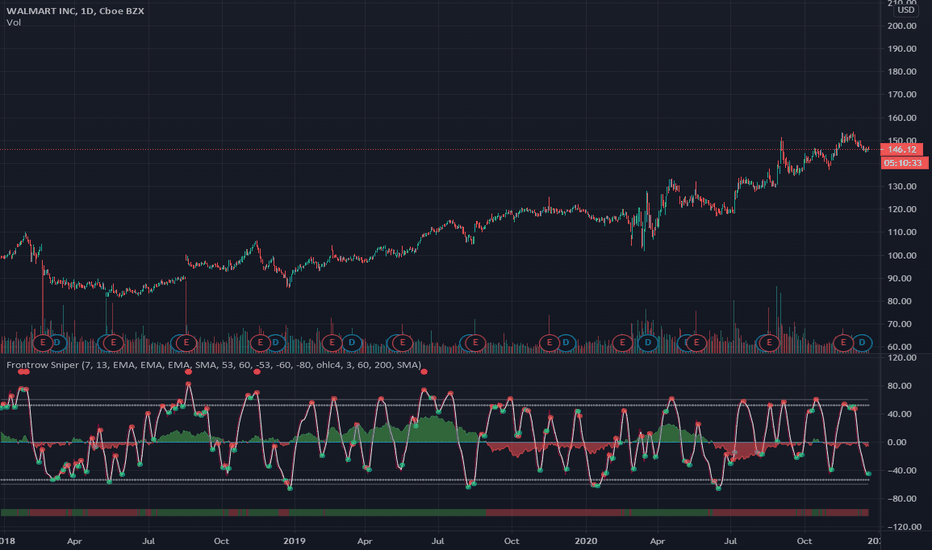Screen dimensions: 932x550
Task: Click the 80.00 oscillator scale label
Action: point(901,386)
